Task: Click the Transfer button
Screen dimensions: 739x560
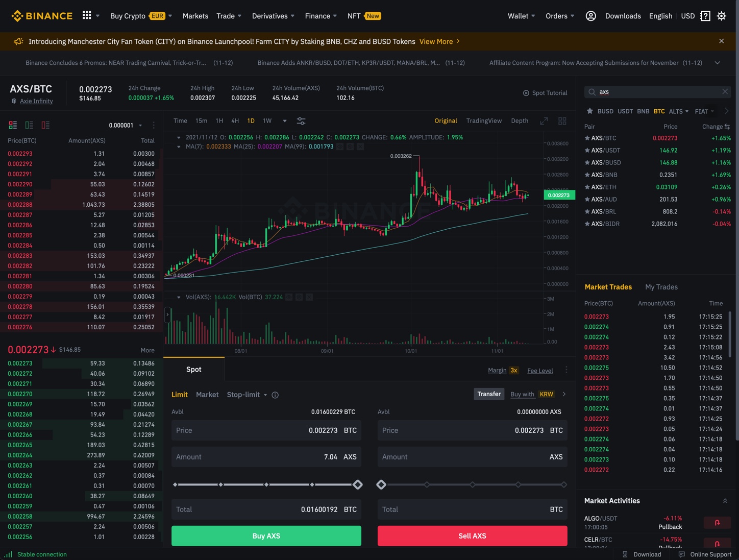Action: [489, 394]
